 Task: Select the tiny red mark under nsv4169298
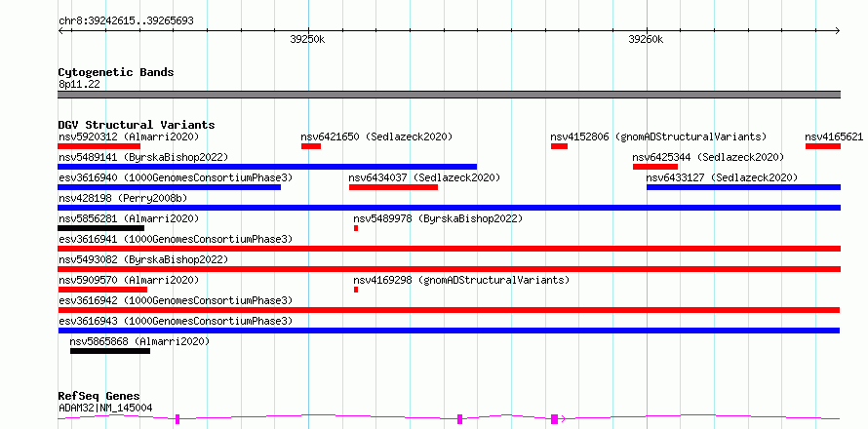[356, 290]
